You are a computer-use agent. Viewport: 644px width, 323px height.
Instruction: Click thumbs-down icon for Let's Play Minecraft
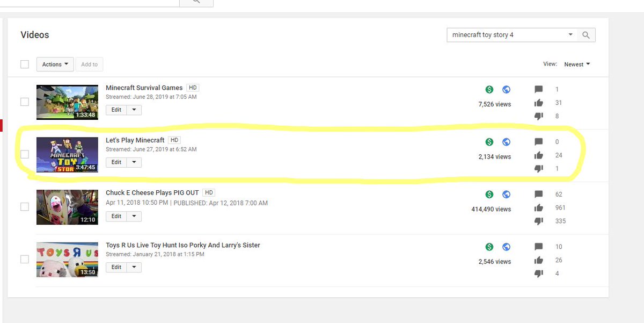coord(539,169)
